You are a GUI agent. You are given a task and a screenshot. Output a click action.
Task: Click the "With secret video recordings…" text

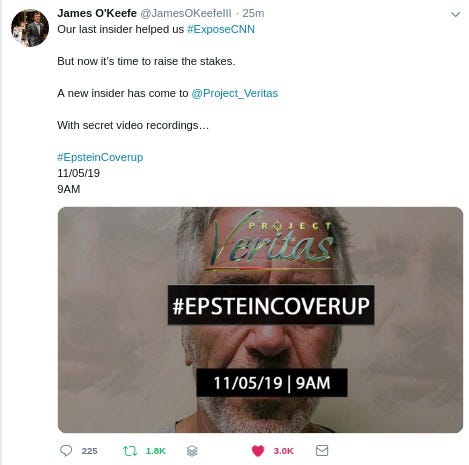click(133, 125)
